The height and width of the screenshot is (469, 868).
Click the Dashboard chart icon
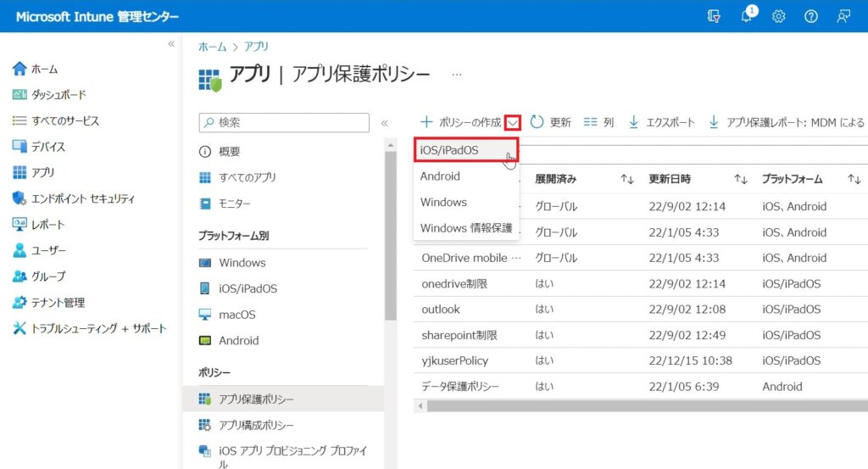(x=19, y=95)
